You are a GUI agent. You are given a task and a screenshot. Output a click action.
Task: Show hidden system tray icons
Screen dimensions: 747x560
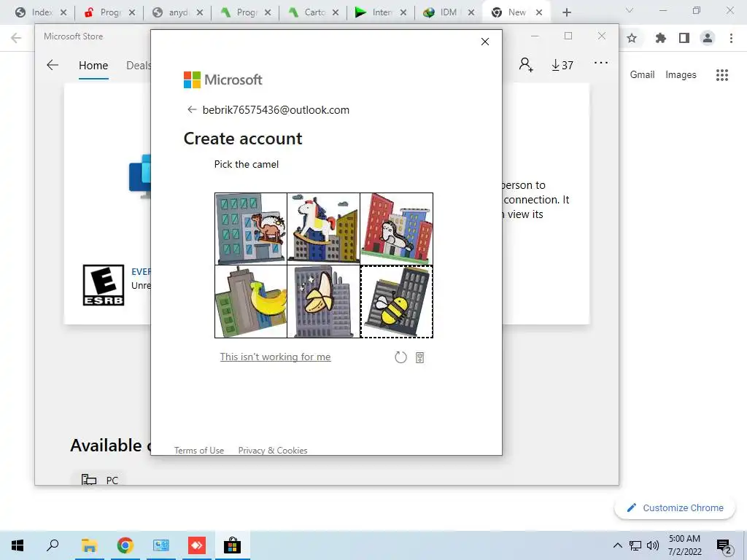click(617, 545)
